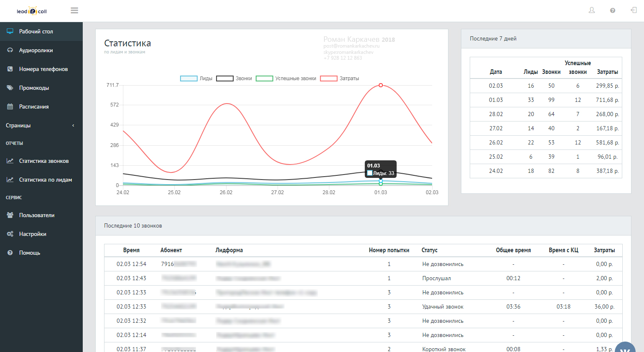Screen dimensions: 644x352
Task: Open Статистика звонков report
Action: [41, 161]
